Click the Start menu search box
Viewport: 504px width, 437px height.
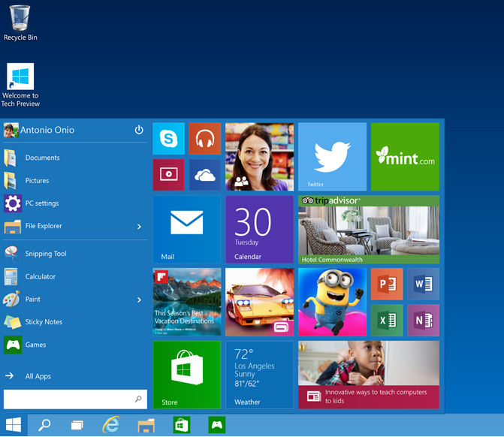click(69, 399)
